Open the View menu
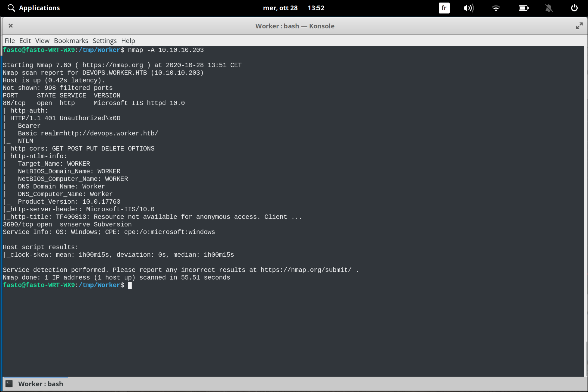The width and height of the screenshot is (588, 392). (42, 41)
